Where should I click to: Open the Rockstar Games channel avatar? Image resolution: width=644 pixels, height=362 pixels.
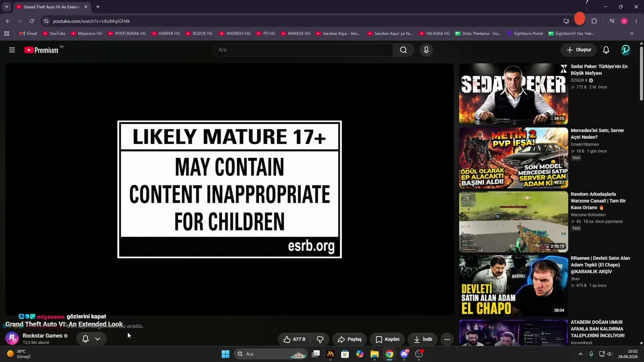(12, 338)
